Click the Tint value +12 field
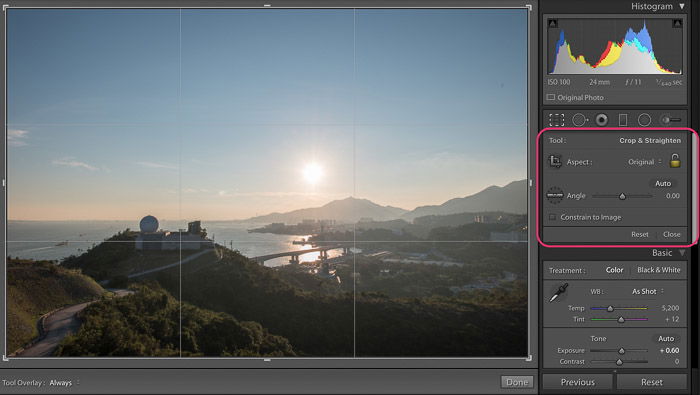This screenshot has width=700, height=395. pyautogui.click(x=672, y=319)
